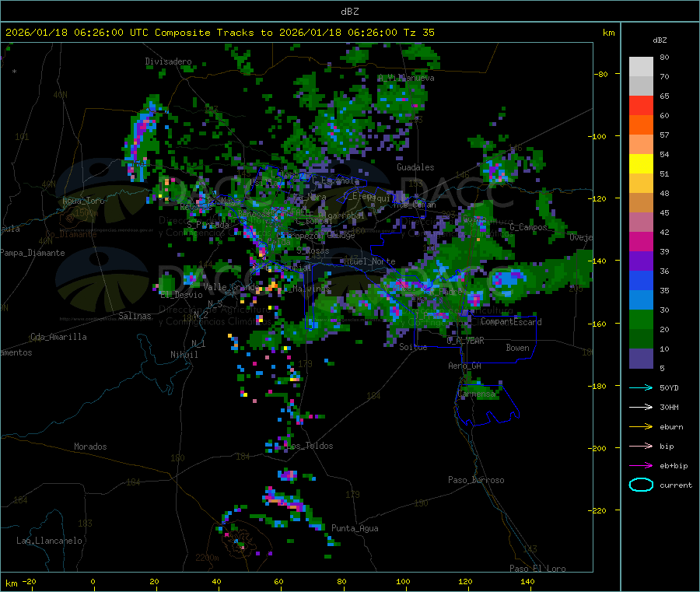Click the 'Soitue' map label
700x592 pixels.
[413, 347]
